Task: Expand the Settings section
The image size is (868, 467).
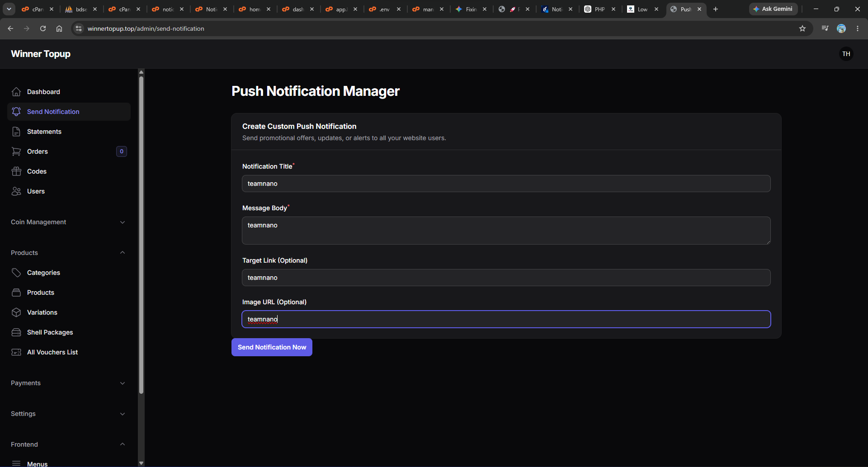Action: [x=69, y=414]
